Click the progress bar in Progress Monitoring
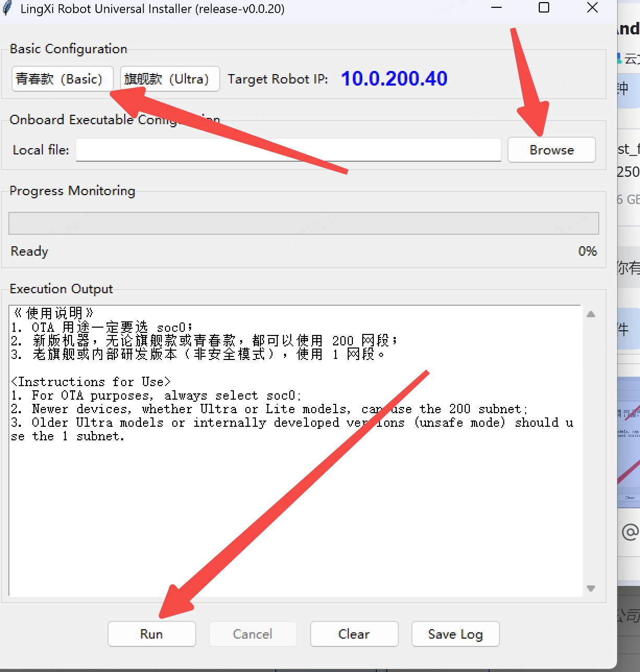This screenshot has width=640, height=672. click(x=303, y=223)
